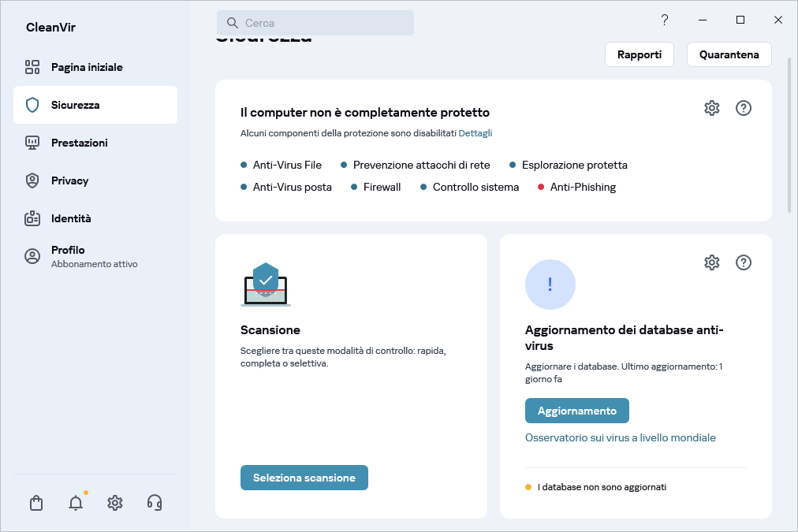Image resolution: width=798 pixels, height=532 pixels.
Task: Click the Sicurezza shield icon
Action: (32, 105)
